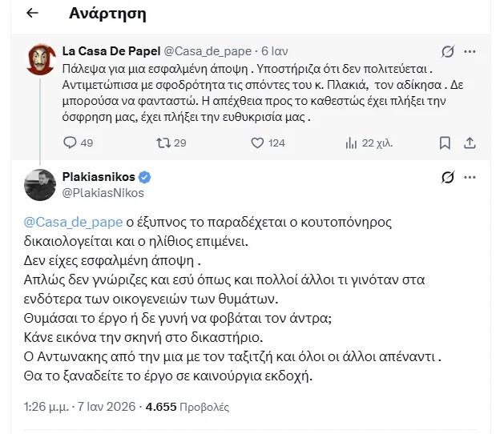The height and width of the screenshot is (434, 504).
Task: Open the view analytics icon showing 22 χιλ.
Action: coord(350,143)
